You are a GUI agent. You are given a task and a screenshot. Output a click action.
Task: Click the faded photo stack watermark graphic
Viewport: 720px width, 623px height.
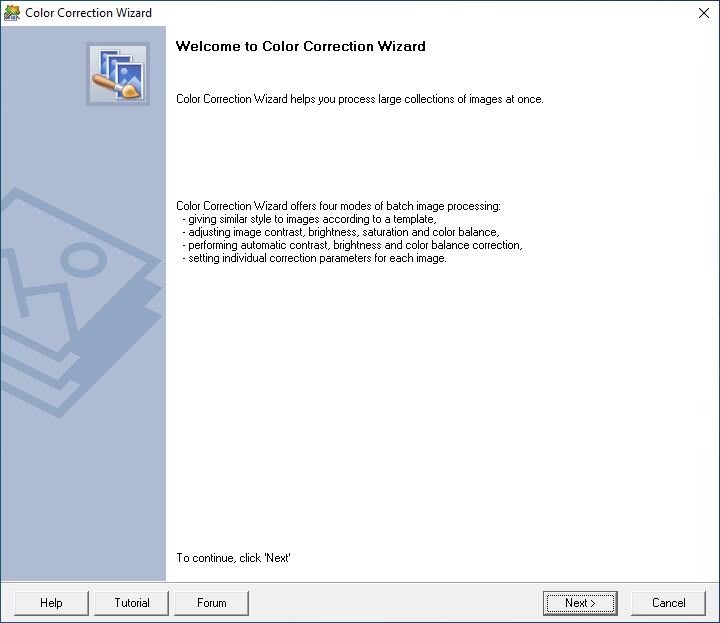(80, 303)
